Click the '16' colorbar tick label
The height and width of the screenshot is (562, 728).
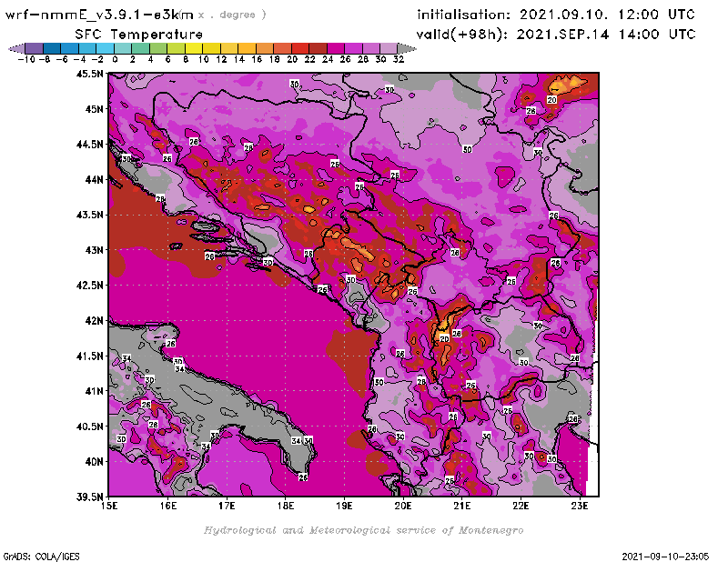(257, 59)
